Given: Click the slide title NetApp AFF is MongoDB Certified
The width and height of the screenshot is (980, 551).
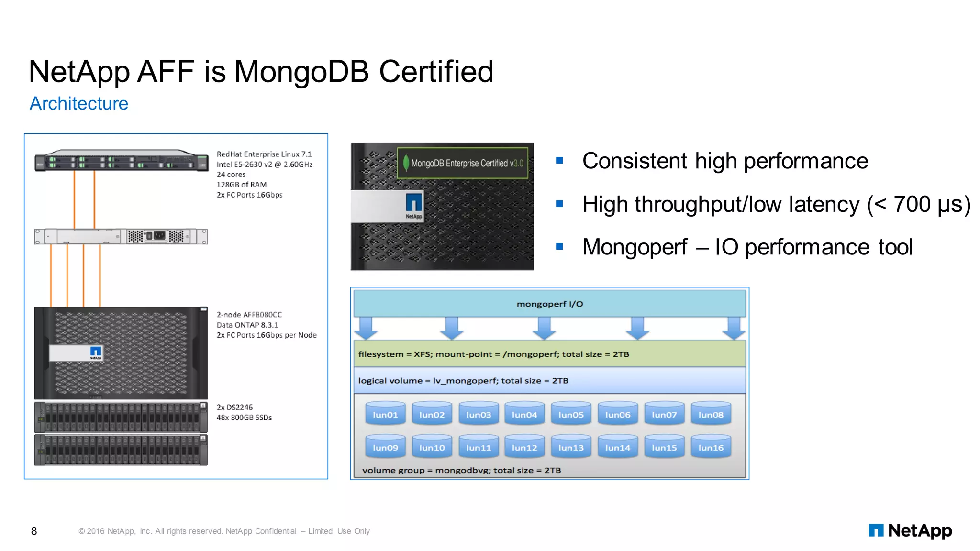Looking at the screenshot, I should tap(261, 72).
